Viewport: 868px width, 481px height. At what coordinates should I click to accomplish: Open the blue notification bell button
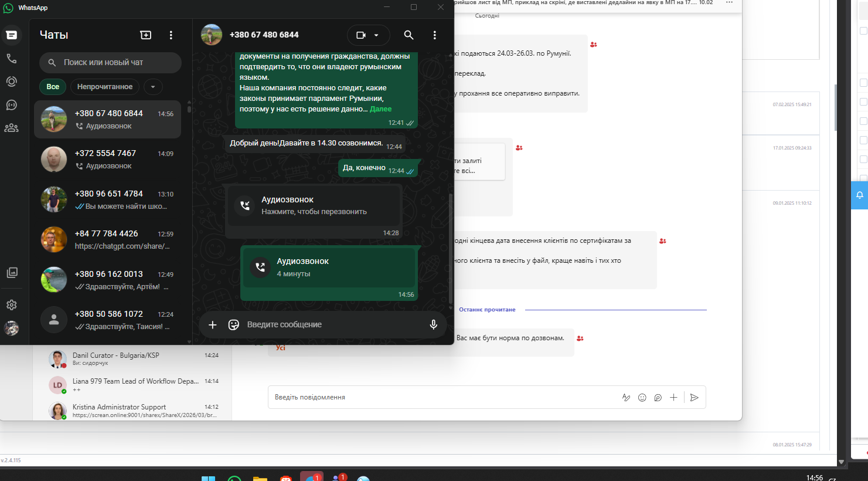[x=859, y=195]
